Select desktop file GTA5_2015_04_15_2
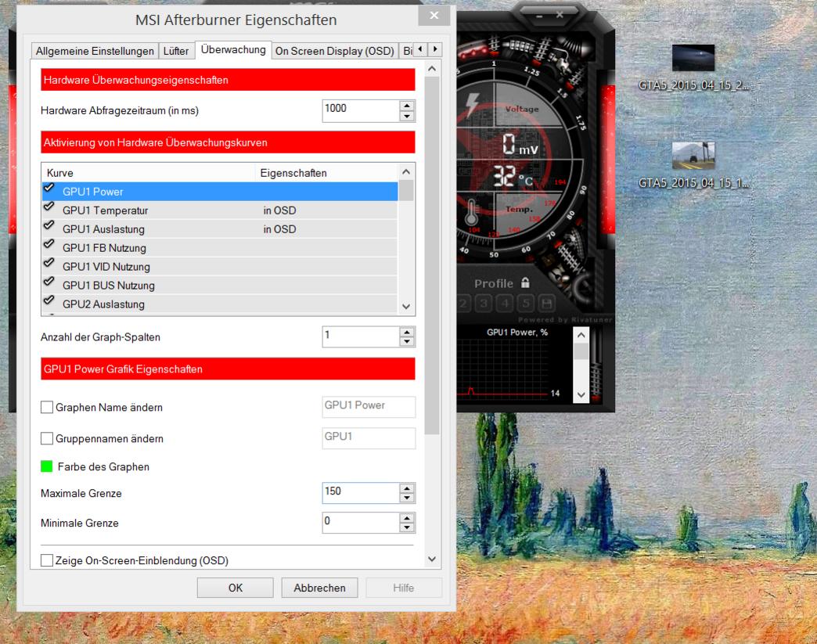Image resolution: width=817 pixels, height=644 pixels. point(693,68)
